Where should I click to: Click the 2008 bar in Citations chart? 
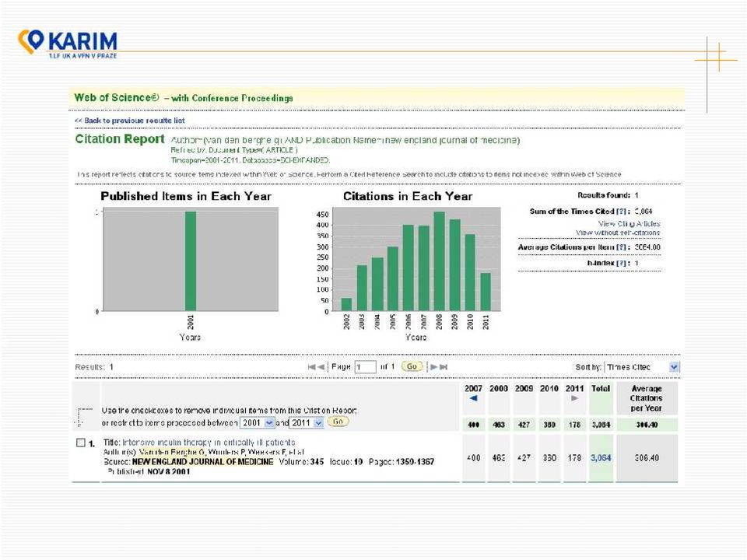point(439,262)
